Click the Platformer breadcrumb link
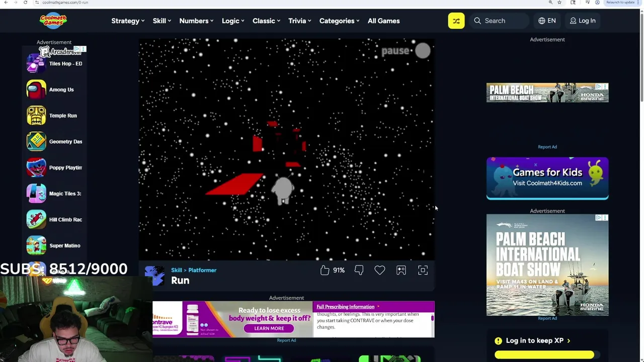This screenshot has width=644, height=362. pyautogui.click(x=202, y=270)
